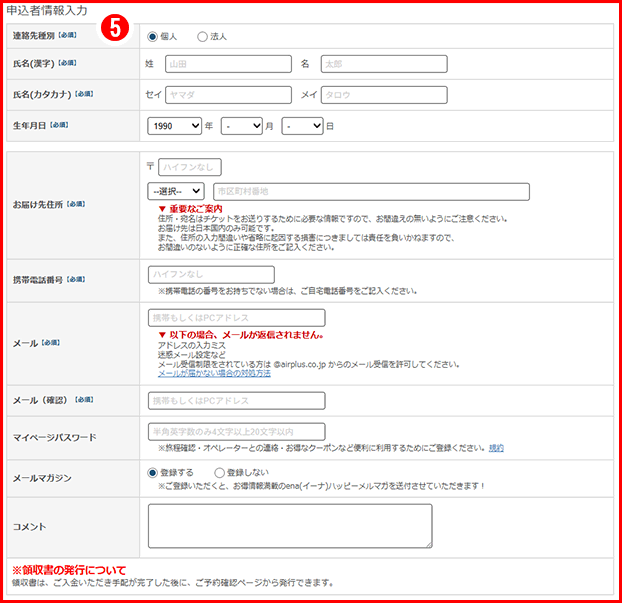Choose 登録する for mail magazine
The width and height of the screenshot is (622, 603).
click(153, 473)
